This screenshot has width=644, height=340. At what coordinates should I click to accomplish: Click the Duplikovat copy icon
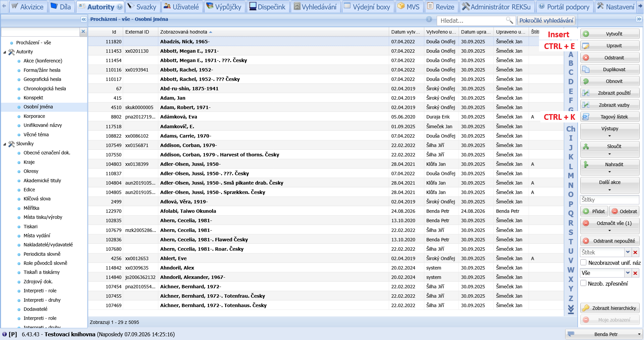586,69
